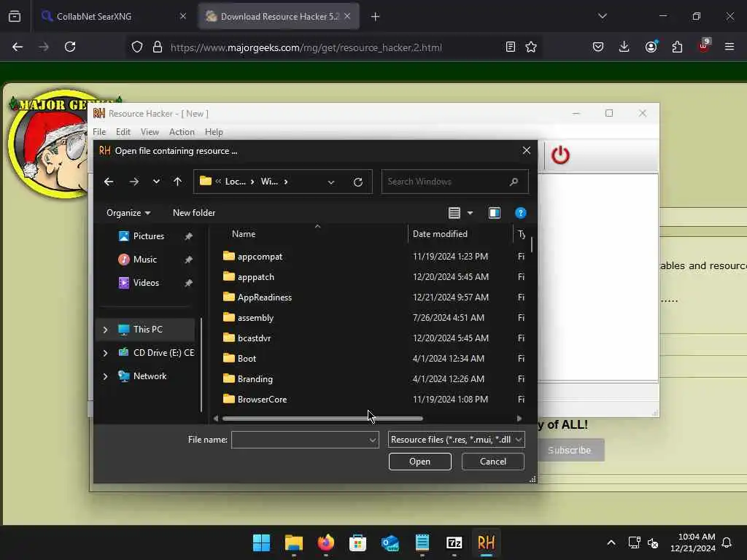747x560 pixels.
Task: Open Resource Hacker Edit menu
Action: (x=123, y=132)
